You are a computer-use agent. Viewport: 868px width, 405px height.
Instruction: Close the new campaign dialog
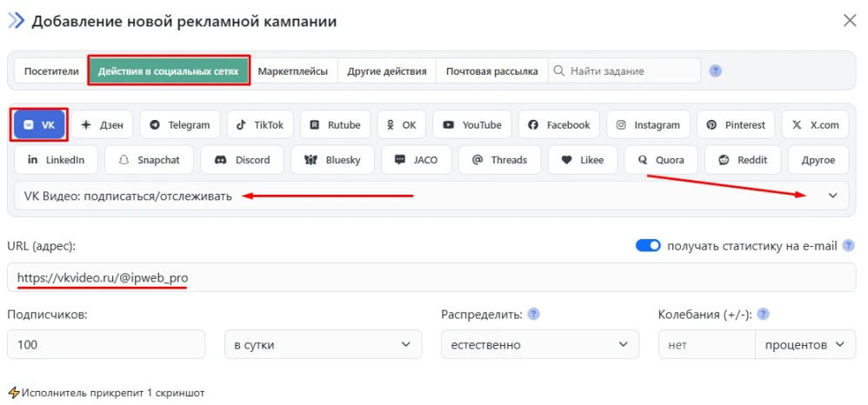point(850,21)
